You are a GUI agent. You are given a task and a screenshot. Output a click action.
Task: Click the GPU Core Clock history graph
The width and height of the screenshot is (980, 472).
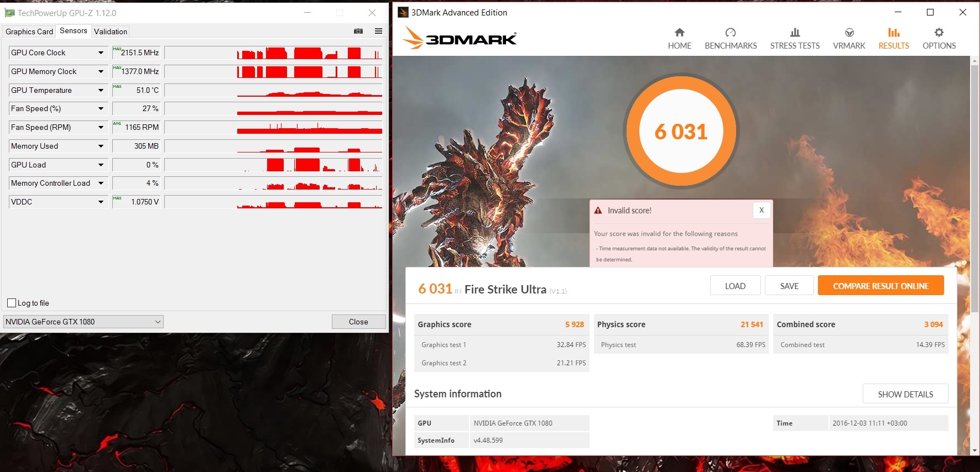point(273,53)
